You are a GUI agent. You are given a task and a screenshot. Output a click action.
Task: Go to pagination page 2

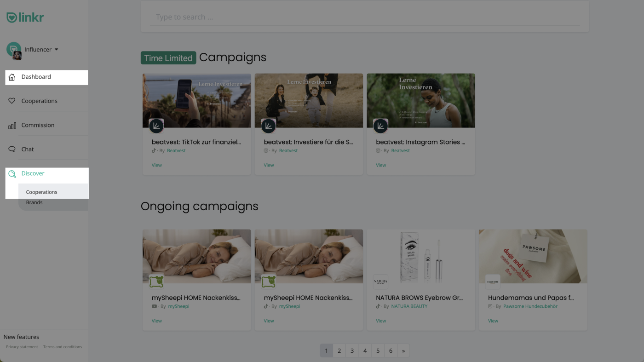[x=339, y=351]
